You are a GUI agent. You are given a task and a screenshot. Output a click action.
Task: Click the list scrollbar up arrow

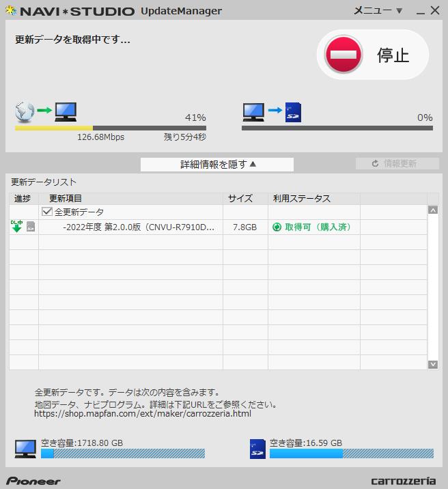pyautogui.click(x=433, y=210)
